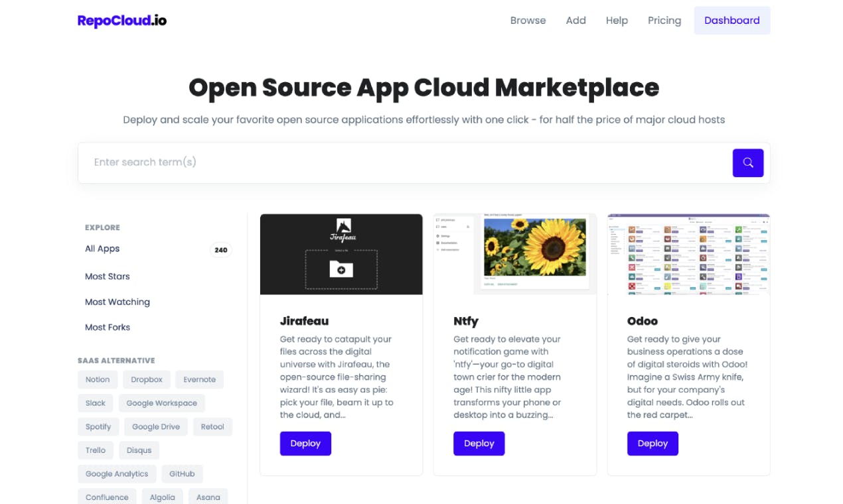View the Pricing page
Screen dimensions: 843x504
pyautogui.click(x=664, y=21)
